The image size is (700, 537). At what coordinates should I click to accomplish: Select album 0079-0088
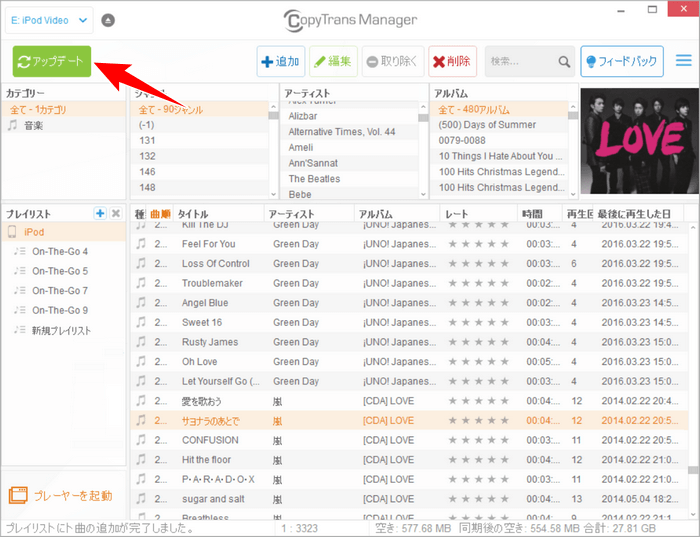pos(499,141)
